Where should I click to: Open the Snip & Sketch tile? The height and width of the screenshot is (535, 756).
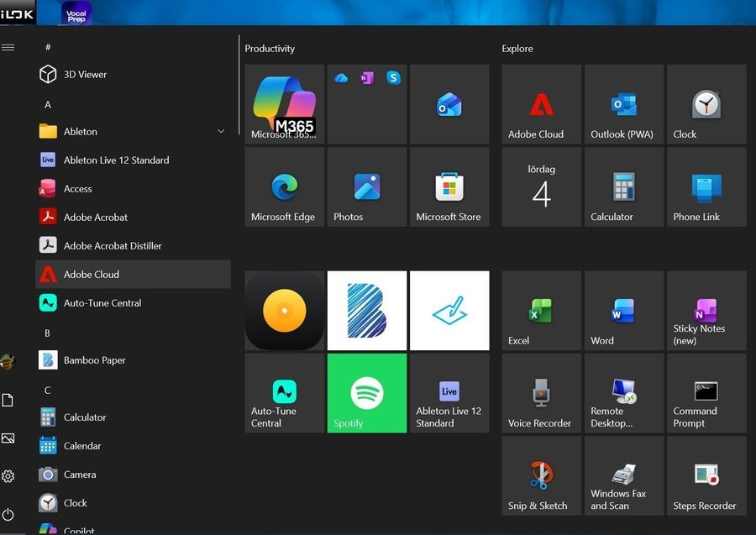point(542,475)
